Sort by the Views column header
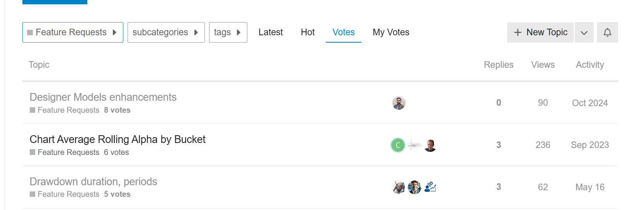 tap(543, 65)
